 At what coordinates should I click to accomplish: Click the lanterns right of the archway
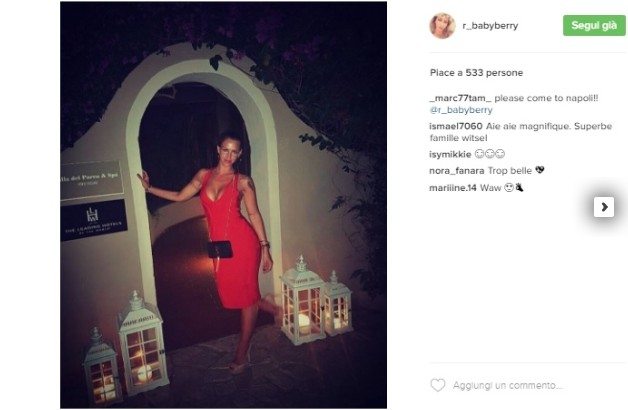tap(317, 300)
